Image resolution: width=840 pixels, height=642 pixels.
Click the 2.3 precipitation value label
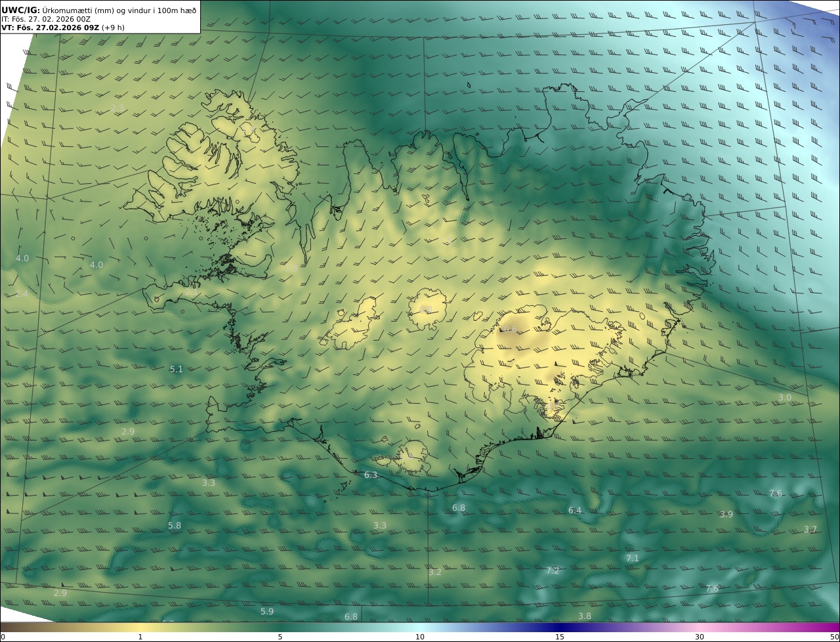click(x=117, y=108)
